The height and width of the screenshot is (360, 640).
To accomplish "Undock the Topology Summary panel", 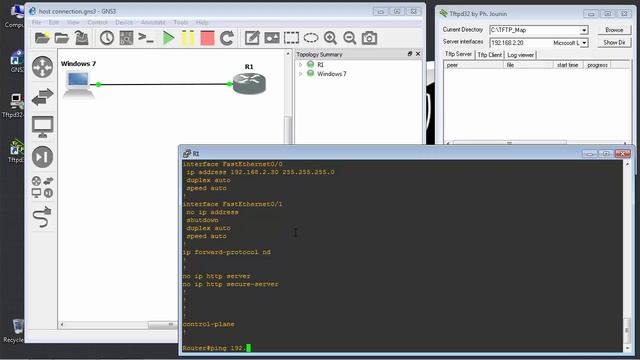I will pos(410,54).
